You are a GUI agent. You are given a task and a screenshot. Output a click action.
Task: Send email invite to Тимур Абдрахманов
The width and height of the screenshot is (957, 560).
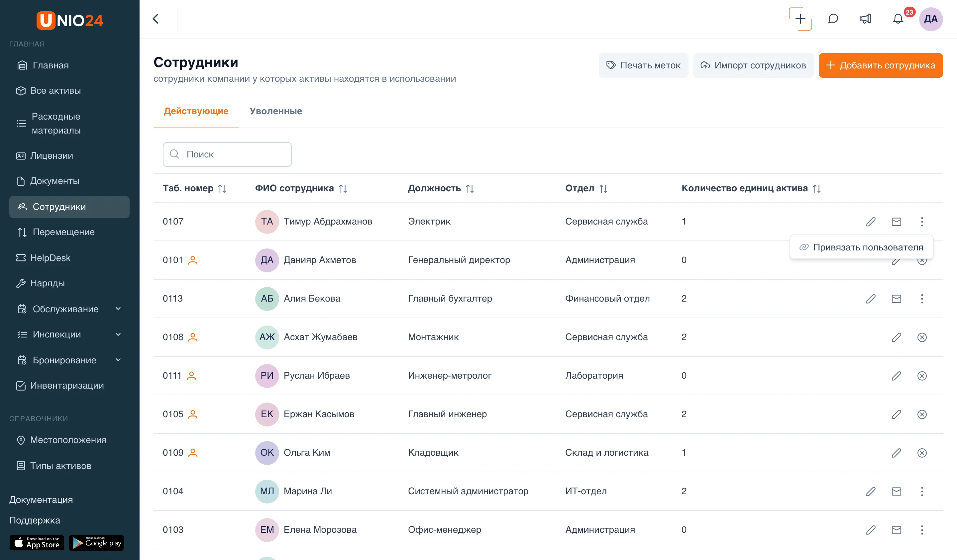[x=896, y=222]
